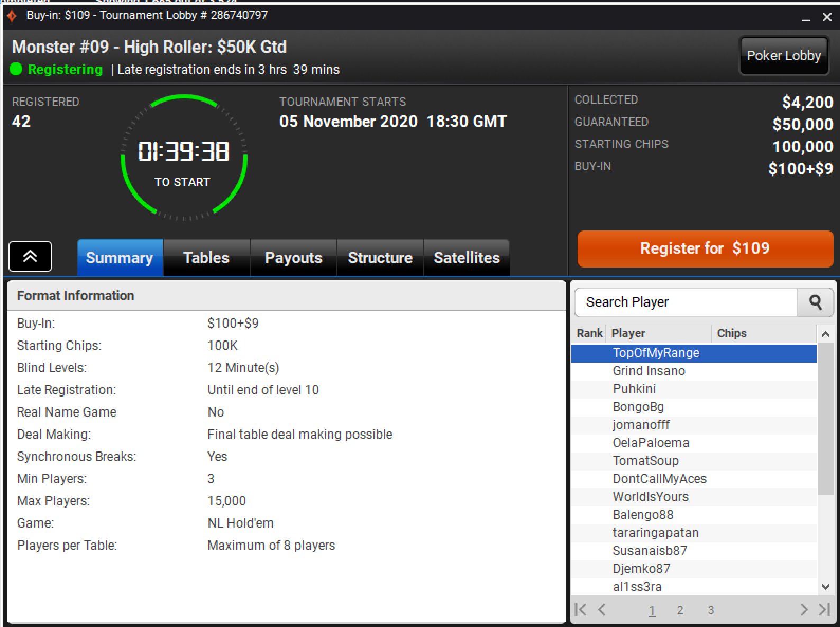Select player al1ss3ra
This screenshot has height=627, width=840.
[x=694, y=587]
